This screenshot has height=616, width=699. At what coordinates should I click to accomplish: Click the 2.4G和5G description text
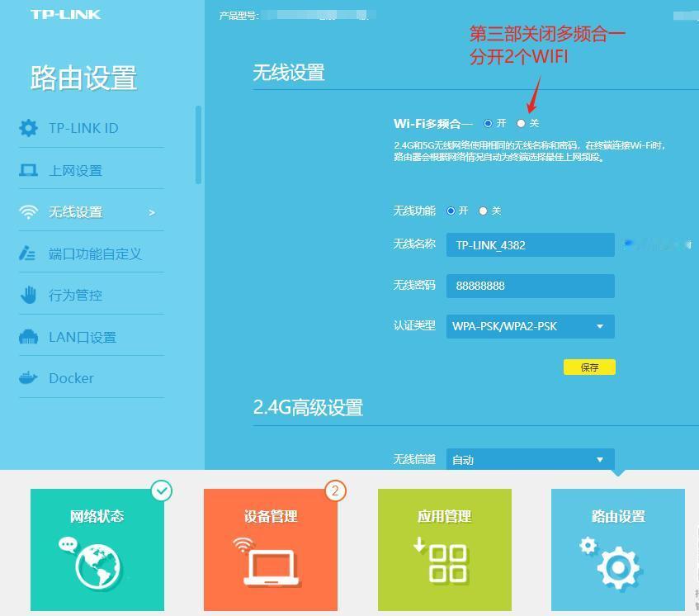point(529,151)
